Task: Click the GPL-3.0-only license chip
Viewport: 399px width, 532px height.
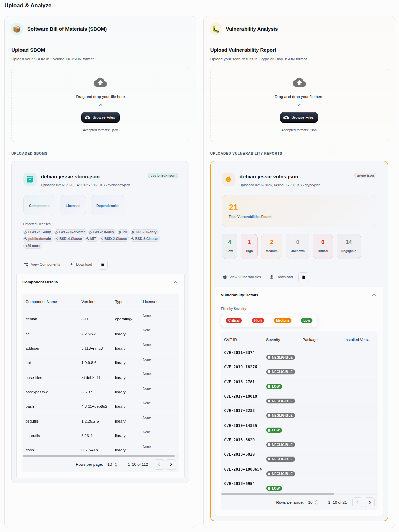Action: coord(144,232)
